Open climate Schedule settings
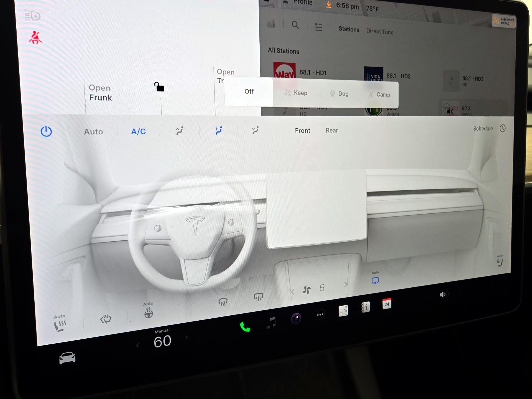 (x=483, y=128)
